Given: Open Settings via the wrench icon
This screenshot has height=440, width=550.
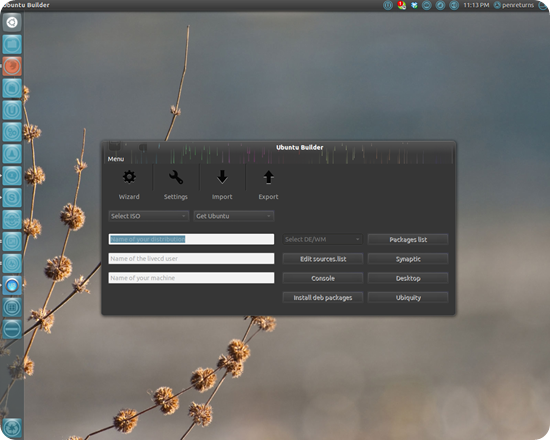Looking at the screenshot, I should tap(176, 177).
